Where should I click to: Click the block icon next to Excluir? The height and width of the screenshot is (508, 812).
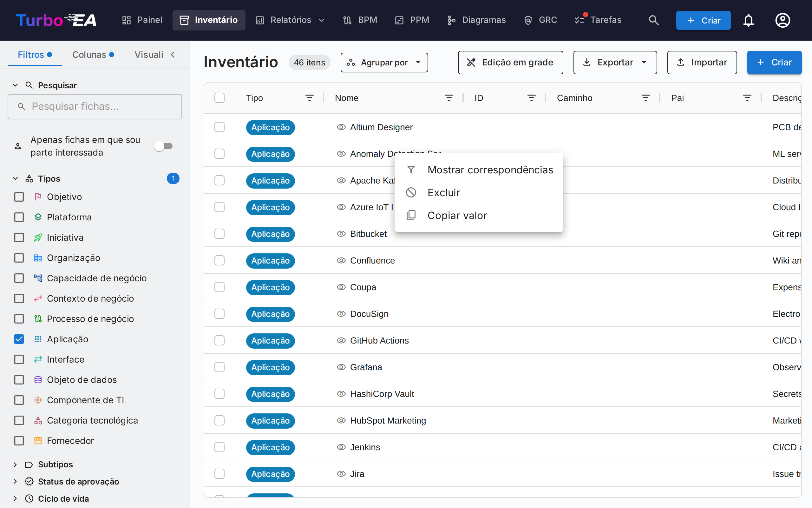click(x=411, y=192)
